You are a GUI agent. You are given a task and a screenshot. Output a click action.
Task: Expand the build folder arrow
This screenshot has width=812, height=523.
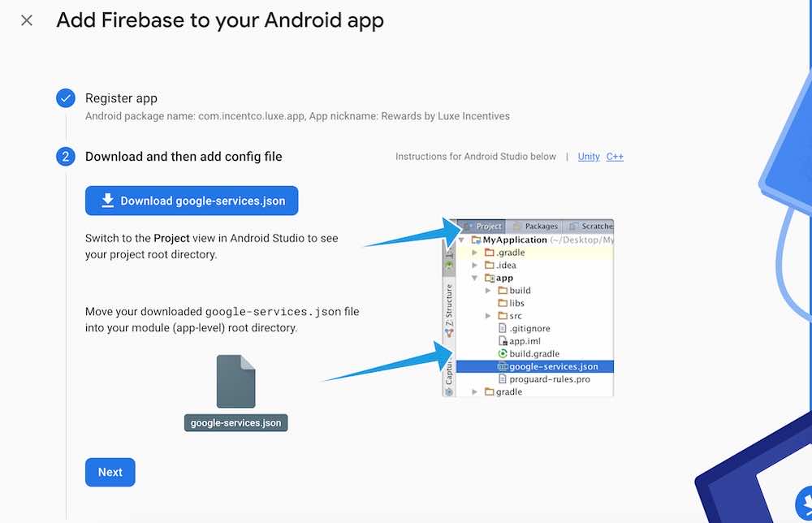click(488, 291)
